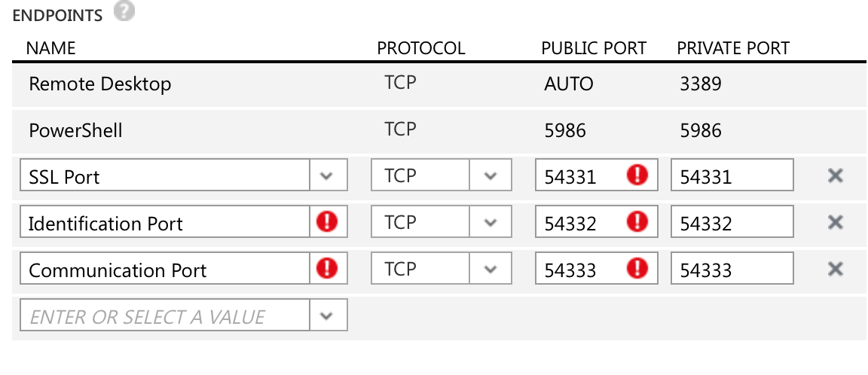Open protocol dropdown for Identification Port row
Screen dimensions: 868x375
[491, 222]
